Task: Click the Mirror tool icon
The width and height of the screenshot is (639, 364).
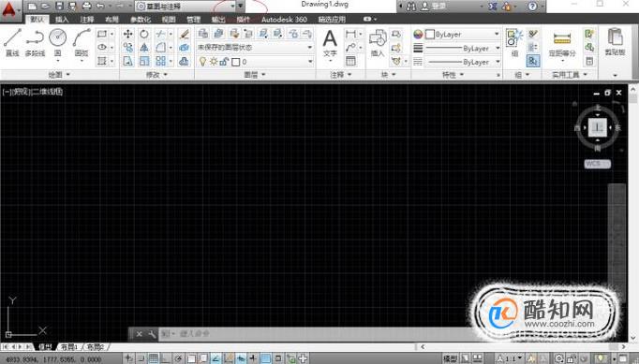Action: point(144,47)
